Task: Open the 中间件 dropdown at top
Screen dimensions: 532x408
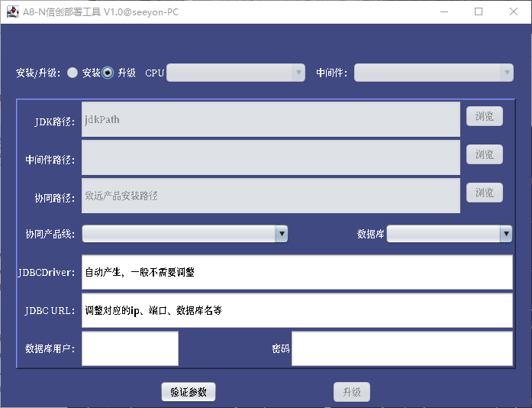Action: (x=434, y=73)
